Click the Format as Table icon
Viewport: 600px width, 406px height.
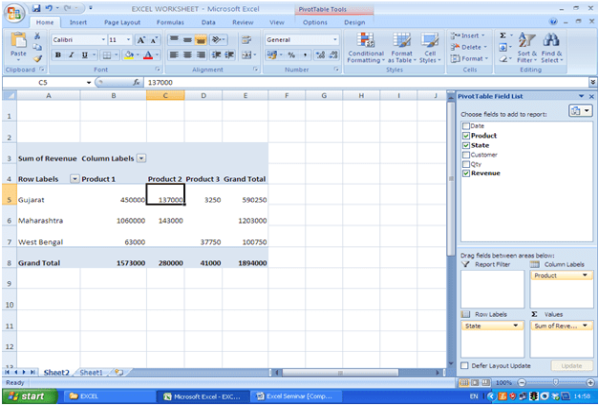click(402, 46)
